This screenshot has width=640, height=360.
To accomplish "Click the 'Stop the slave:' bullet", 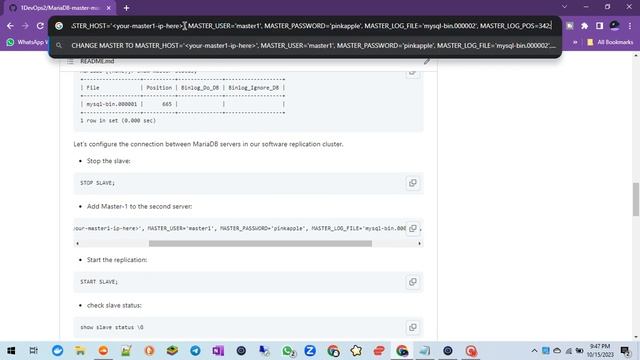I will (x=108, y=161).
